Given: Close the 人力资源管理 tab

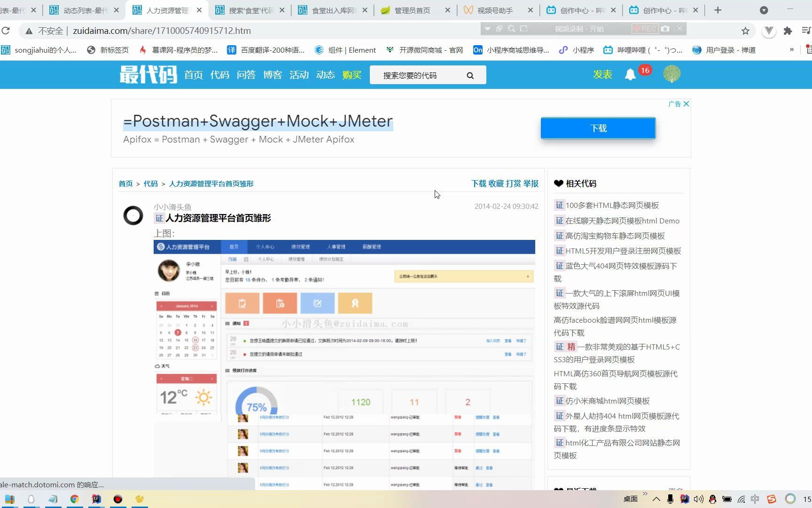Looking at the screenshot, I should point(199,10).
